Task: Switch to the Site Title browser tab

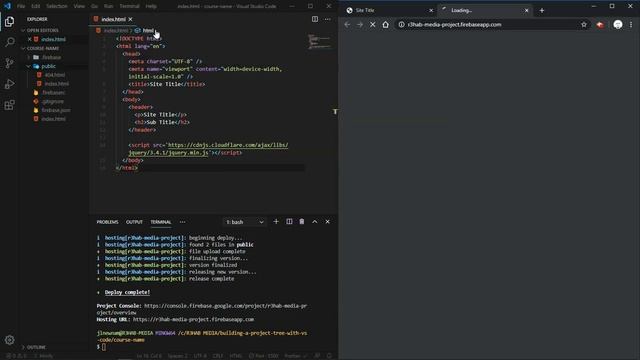Action: click(x=389, y=10)
